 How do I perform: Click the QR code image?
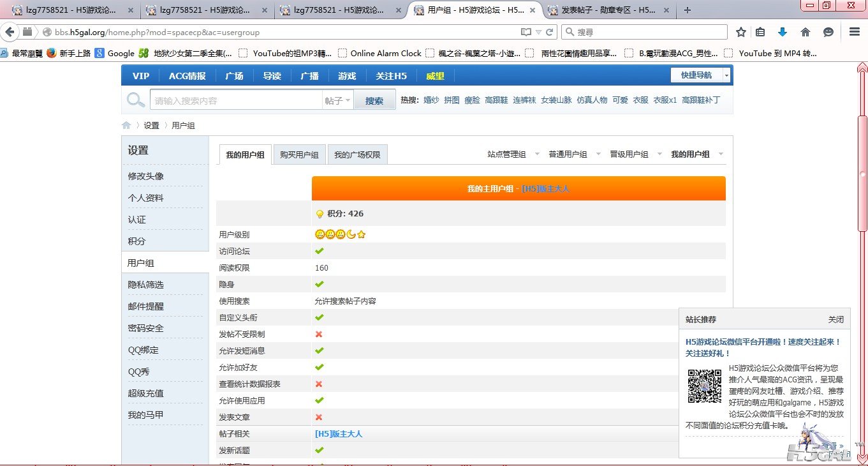[x=704, y=386]
